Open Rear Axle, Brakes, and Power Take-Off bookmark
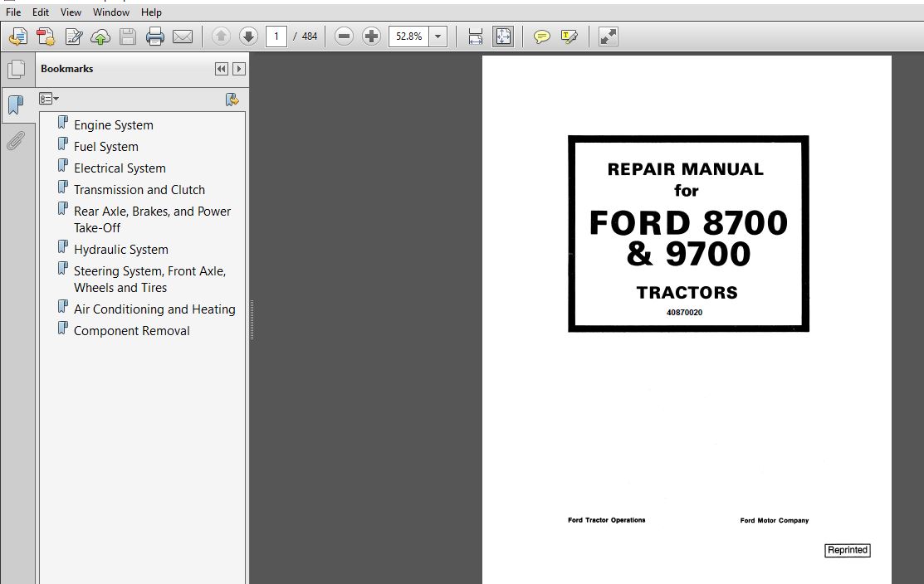 tap(151, 219)
